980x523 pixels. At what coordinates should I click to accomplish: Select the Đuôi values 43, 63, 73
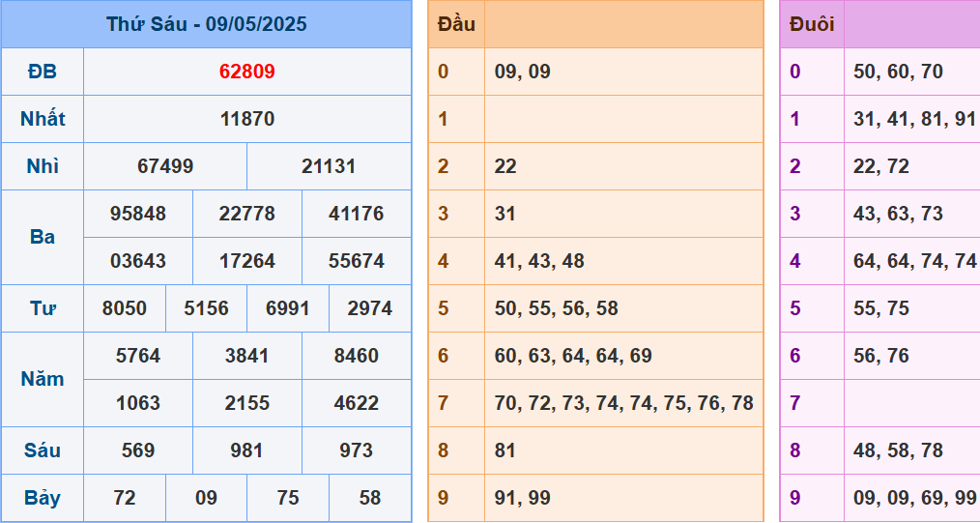coord(898,215)
